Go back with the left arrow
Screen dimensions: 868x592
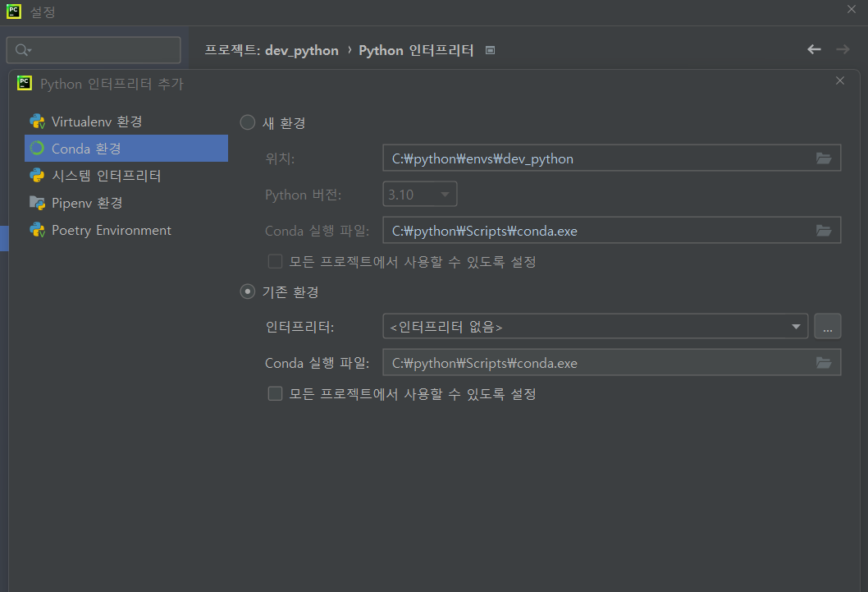(x=814, y=49)
